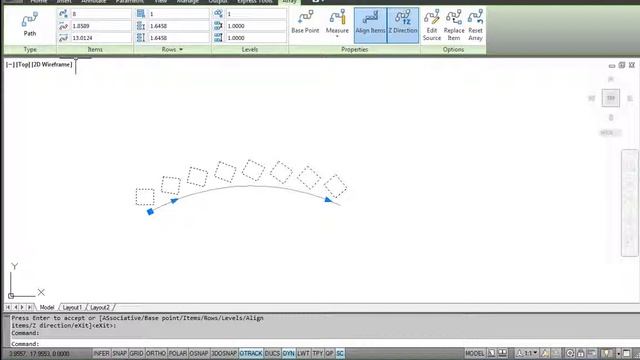
Task: Click the item spacing field showing 1.0509
Action: click(x=101, y=26)
